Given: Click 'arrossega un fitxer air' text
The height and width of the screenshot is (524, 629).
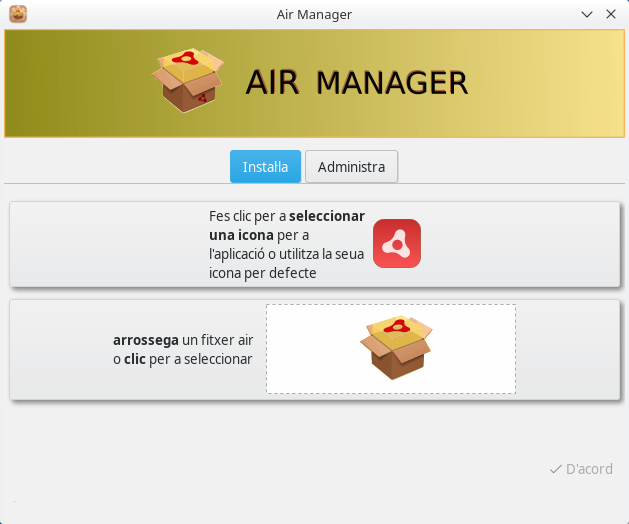Looking at the screenshot, I should coord(183,340).
